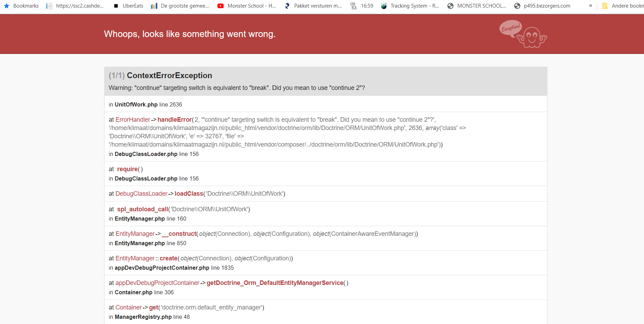This screenshot has height=324, width=644.
Task: Select the ContextErrorException title
Action: pyautogui.click(x=169, y=75)
